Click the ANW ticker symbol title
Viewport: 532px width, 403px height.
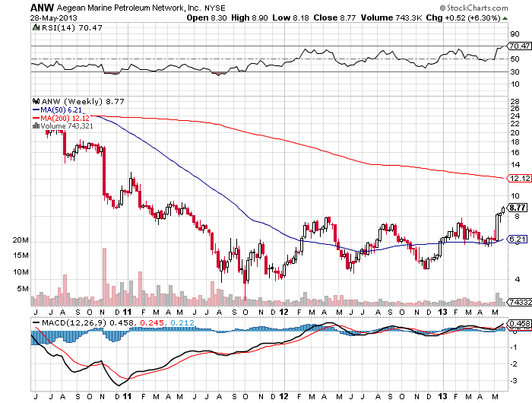click(x=42, y=8)
